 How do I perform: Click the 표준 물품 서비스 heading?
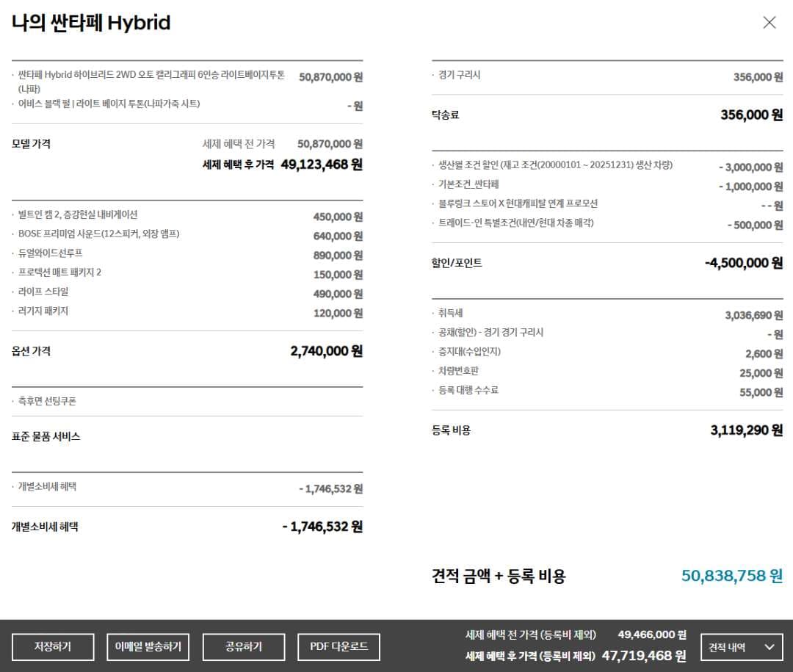tap(46, 436)
